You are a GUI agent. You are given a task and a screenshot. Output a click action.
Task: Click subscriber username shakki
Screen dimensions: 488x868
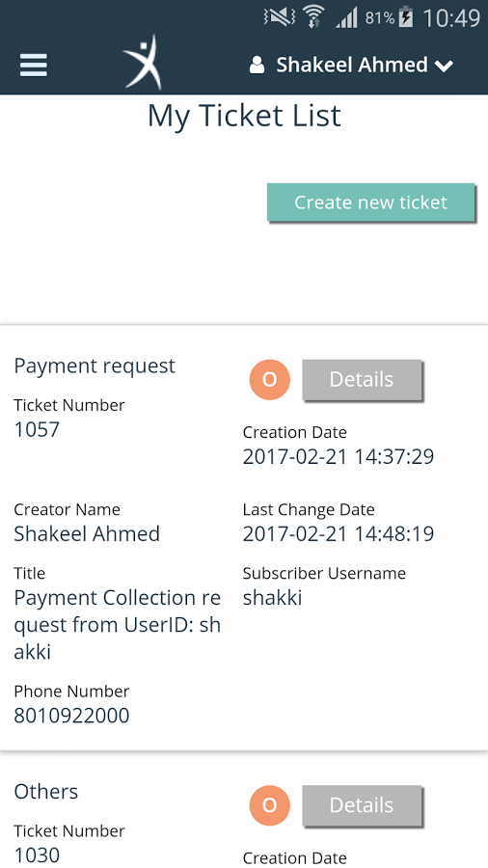point(272,597)
